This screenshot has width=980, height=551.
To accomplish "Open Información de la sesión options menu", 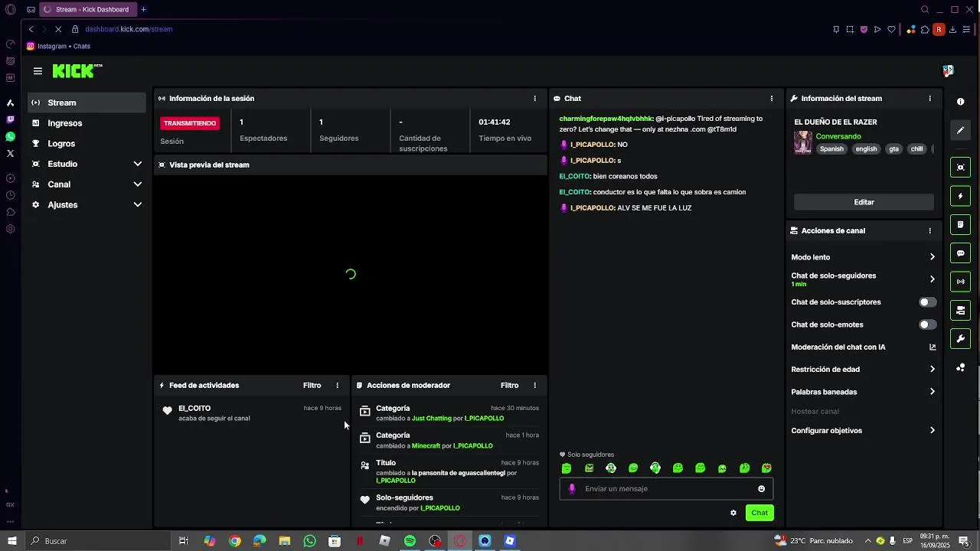I will pyautogui.click(x=534, y=99).
